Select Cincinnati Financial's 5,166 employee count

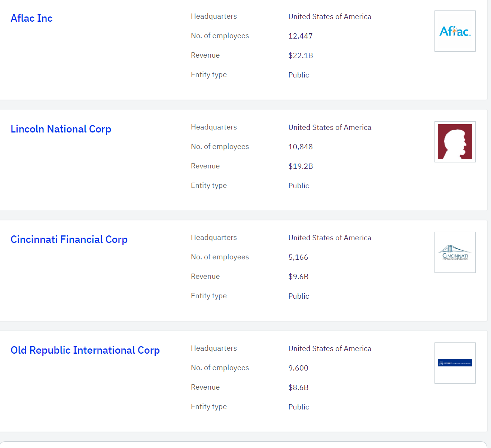[298, 257]
